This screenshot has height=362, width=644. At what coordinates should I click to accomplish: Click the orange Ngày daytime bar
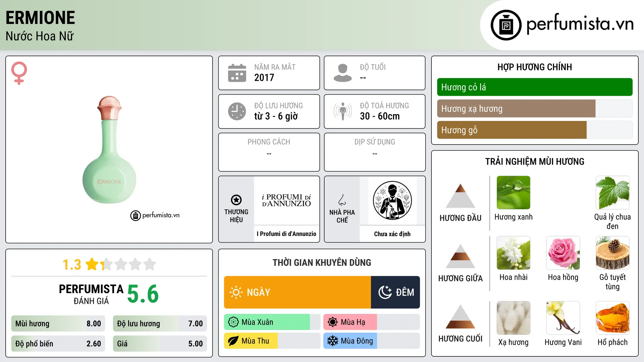[297, 292]
